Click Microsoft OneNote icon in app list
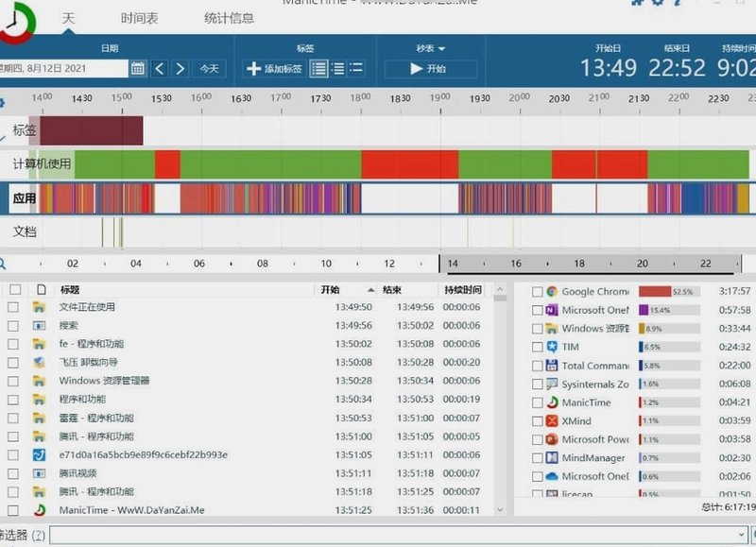This screenshot has height=547, width=756. click(x=552, y=310)
